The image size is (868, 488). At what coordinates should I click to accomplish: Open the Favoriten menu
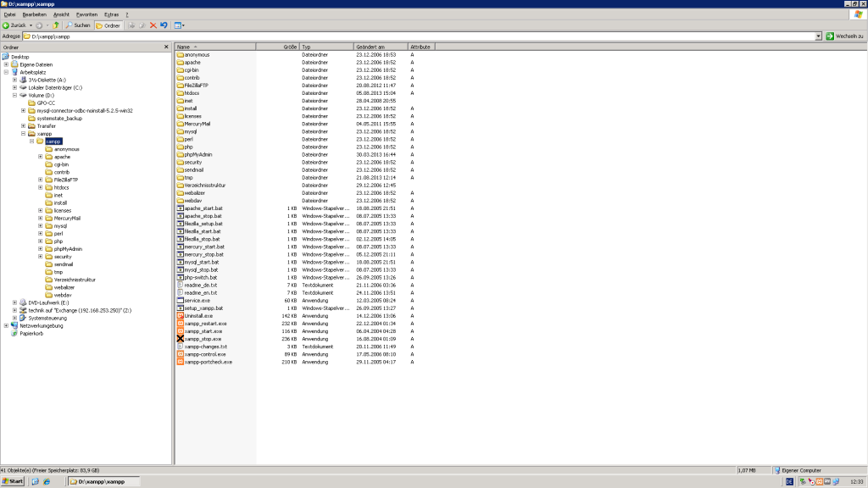click(x=86, y=14)
